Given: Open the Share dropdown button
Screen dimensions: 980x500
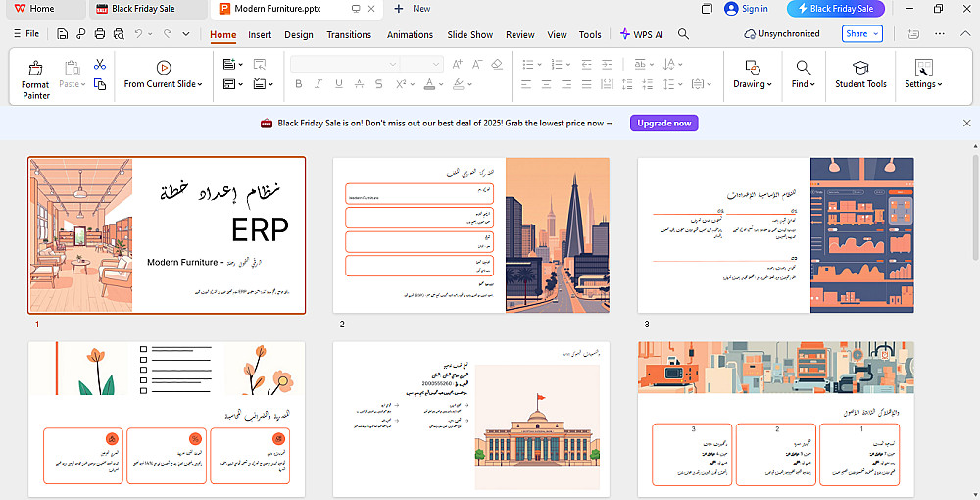Looking at the screenshot, I should [861, 34].
